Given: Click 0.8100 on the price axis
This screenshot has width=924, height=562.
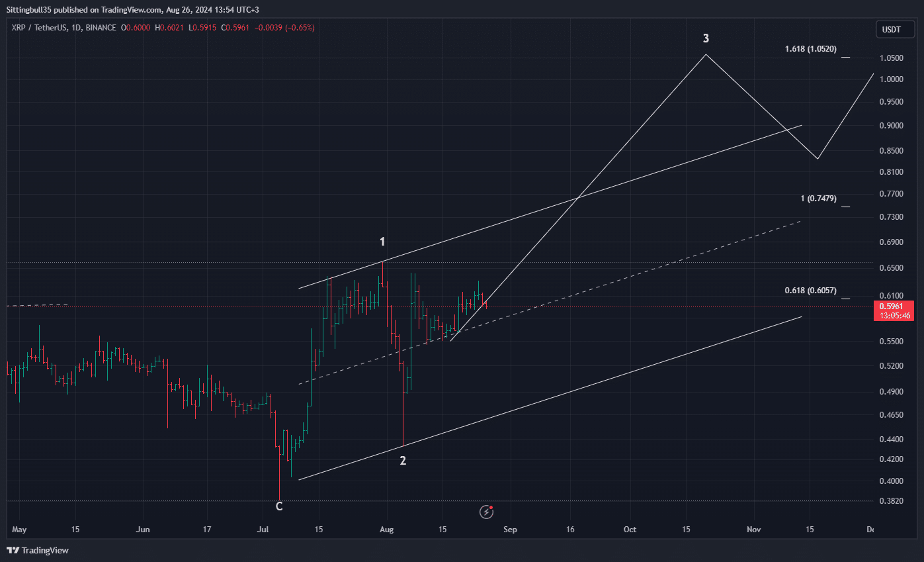Looking at the screenshot, I should point(892,172).
